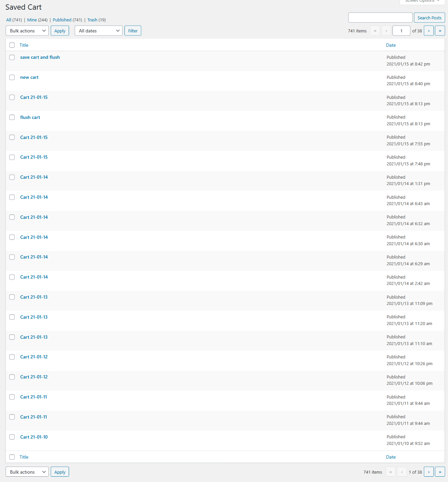Jump to the first page from top pagination
The width and height of the screenshot is (448, 482).
tap(375, 30)
